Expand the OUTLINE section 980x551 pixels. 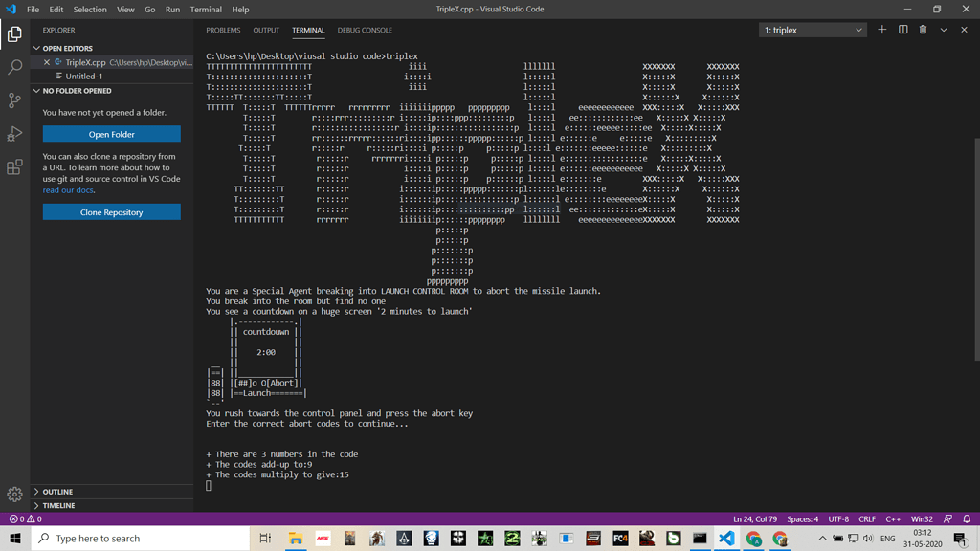(x=56, y=491)
